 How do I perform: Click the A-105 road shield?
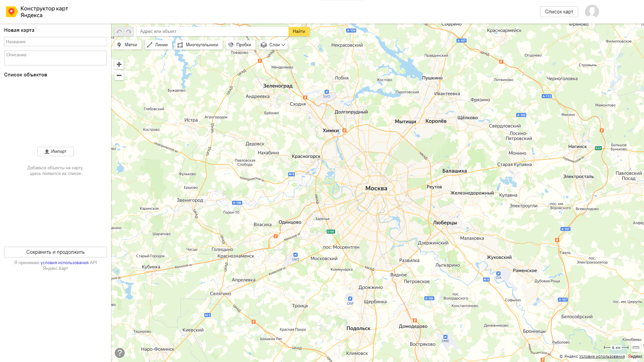[x=429, y=298]
